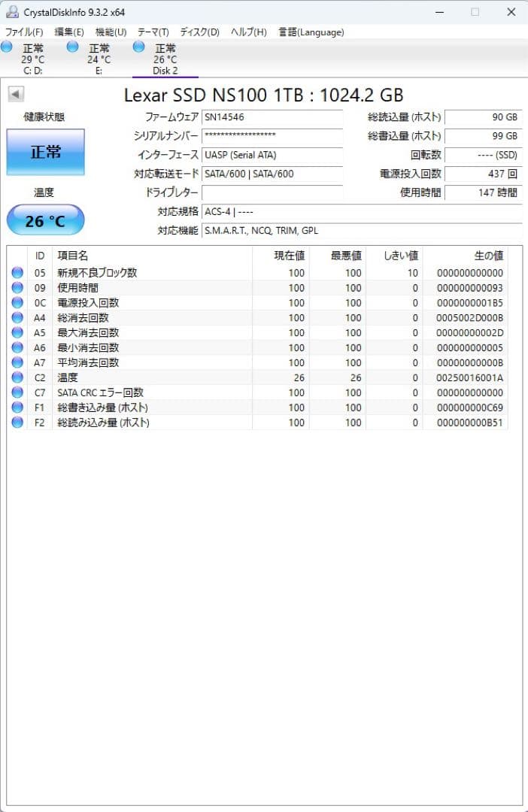Select the Disk 2 status orb
Screen dimensions: 528x812
138,47
